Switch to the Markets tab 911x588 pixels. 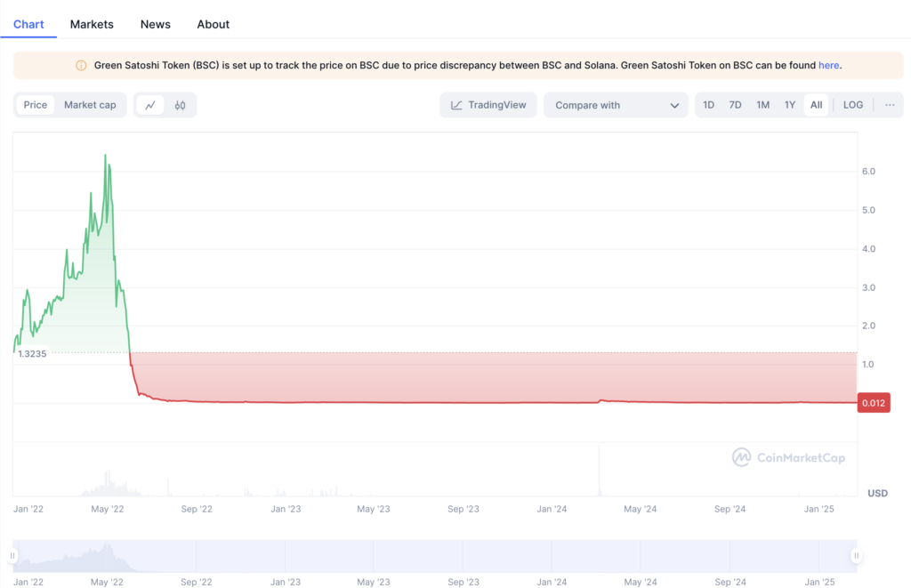coord(92,24)
